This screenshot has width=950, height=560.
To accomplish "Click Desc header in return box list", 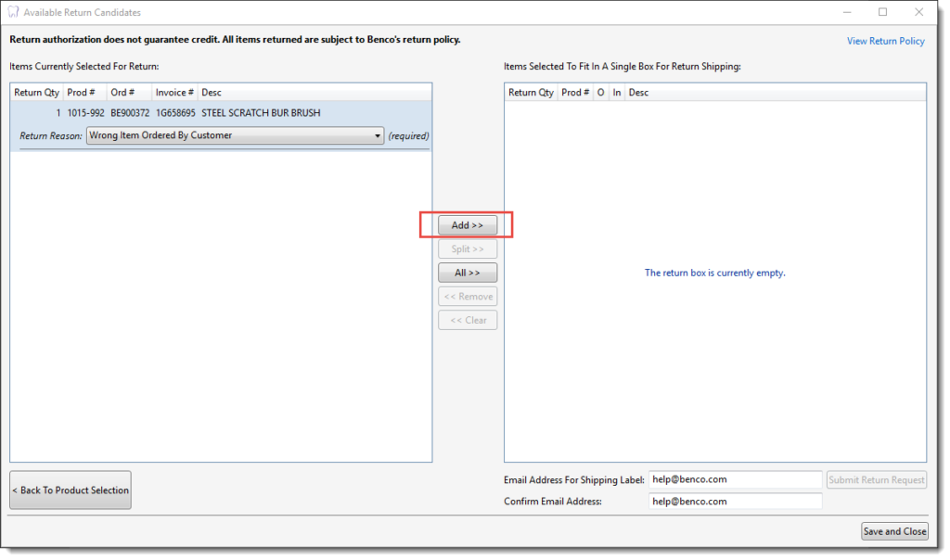I will 638,93.
